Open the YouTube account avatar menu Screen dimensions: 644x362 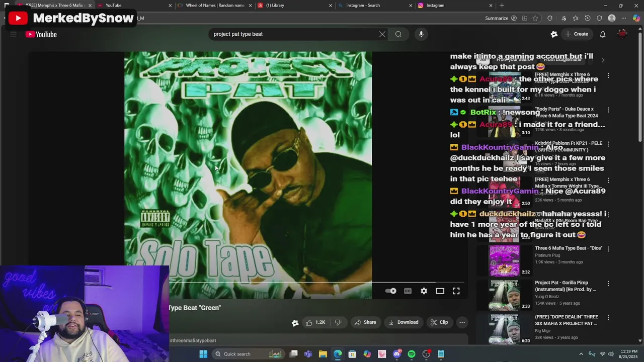coord(622,34)
